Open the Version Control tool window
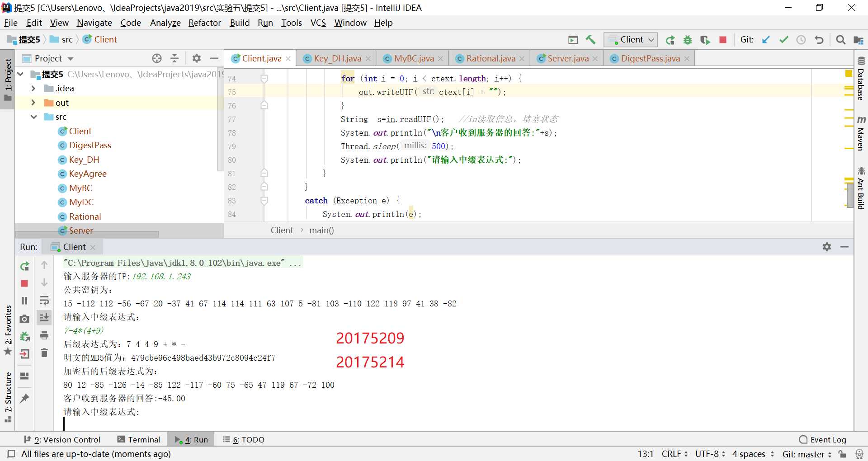The width and height of the screenshot is (868, 461). (x=62, y=440)
